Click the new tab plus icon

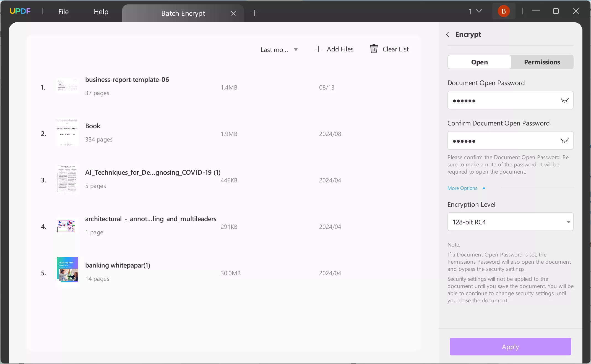point(254,13)
